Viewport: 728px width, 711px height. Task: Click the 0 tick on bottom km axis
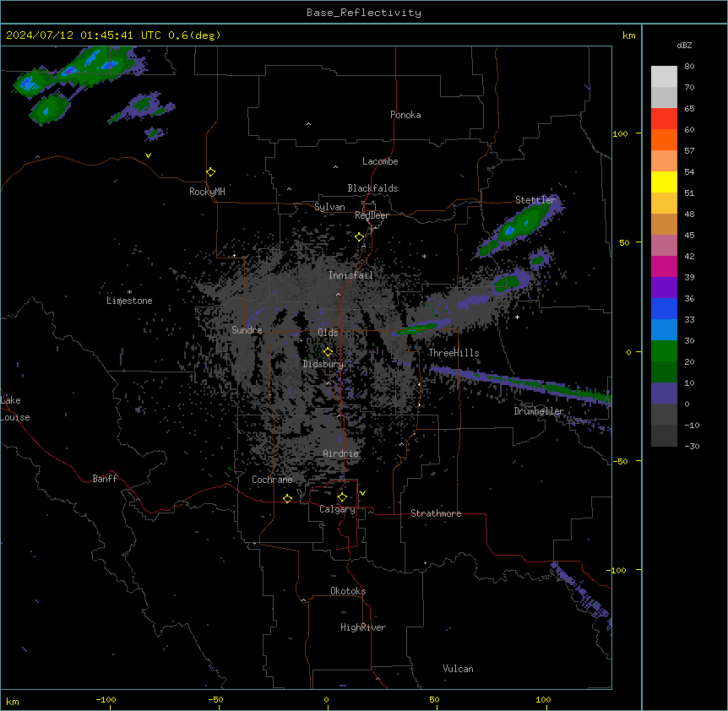(326, 700)
